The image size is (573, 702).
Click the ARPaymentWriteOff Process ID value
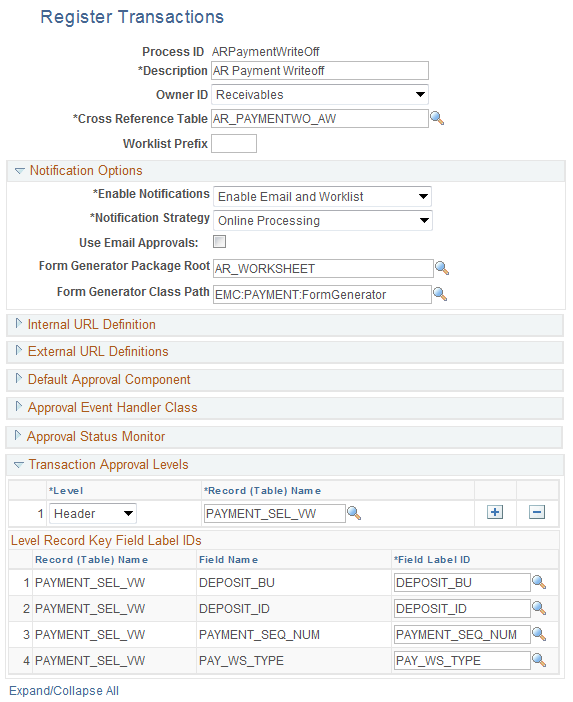pos(265,51)
